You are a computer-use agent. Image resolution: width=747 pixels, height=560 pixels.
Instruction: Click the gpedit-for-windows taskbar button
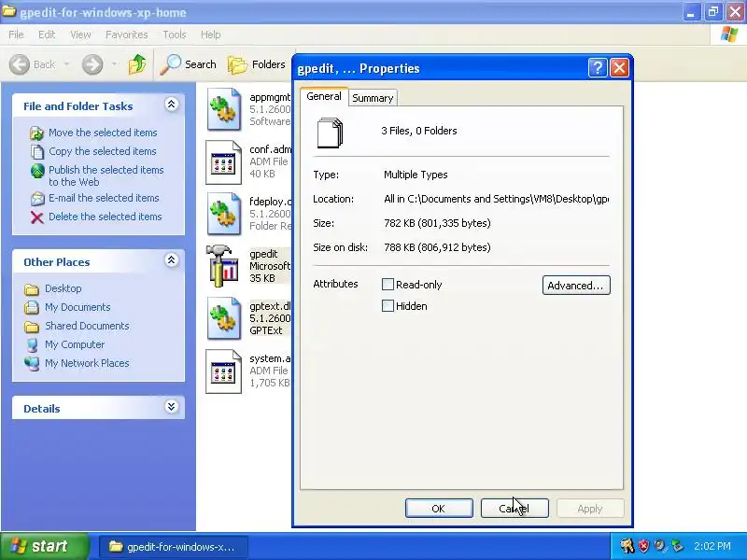coord(174,547)
